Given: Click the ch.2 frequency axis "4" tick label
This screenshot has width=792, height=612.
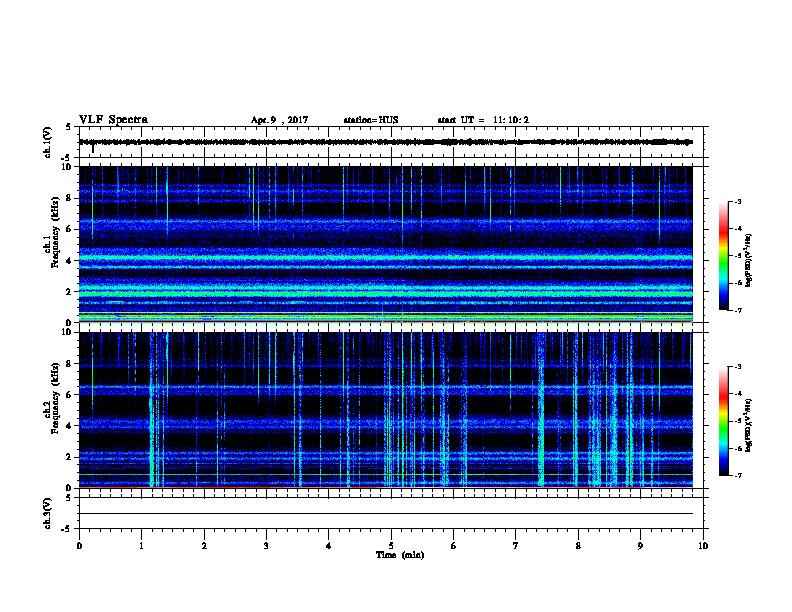Looking at the screenshot, I should (69, 426).
